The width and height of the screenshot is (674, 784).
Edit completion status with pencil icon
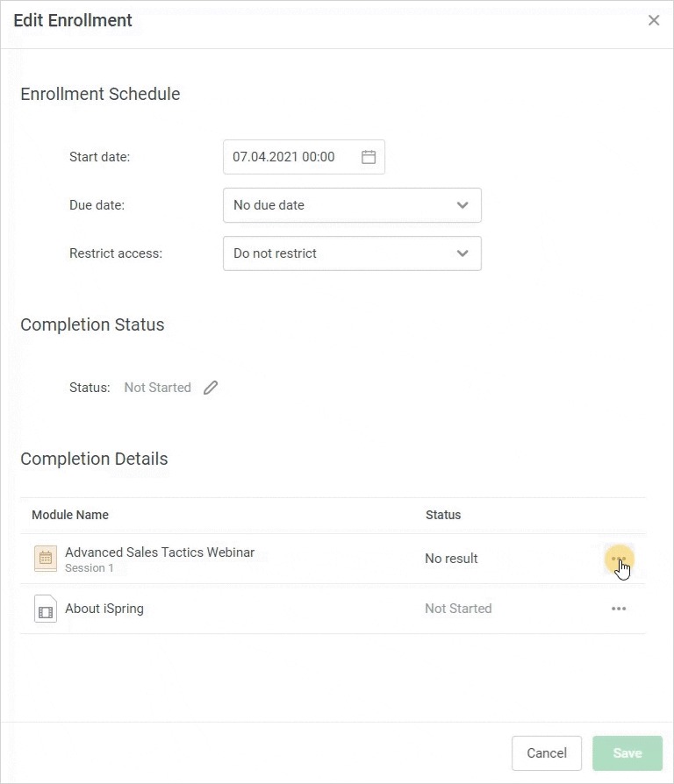point(211,388)
